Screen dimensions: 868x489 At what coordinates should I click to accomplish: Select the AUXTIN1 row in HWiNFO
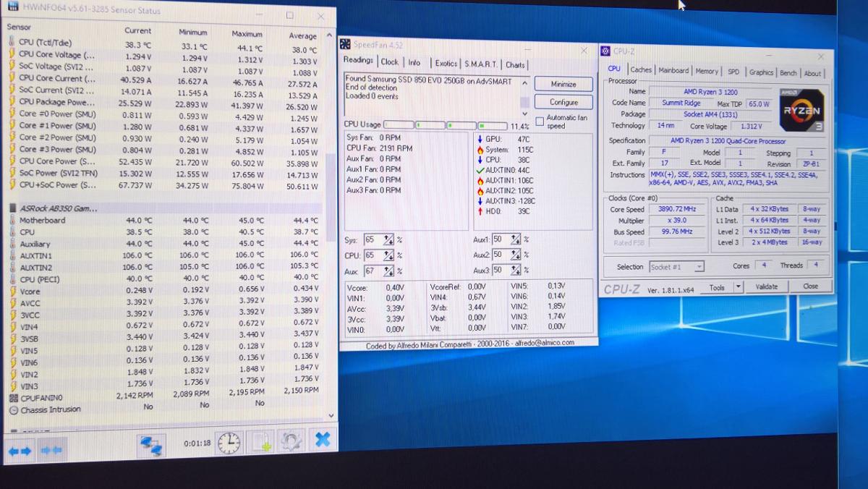click(164, 255)
